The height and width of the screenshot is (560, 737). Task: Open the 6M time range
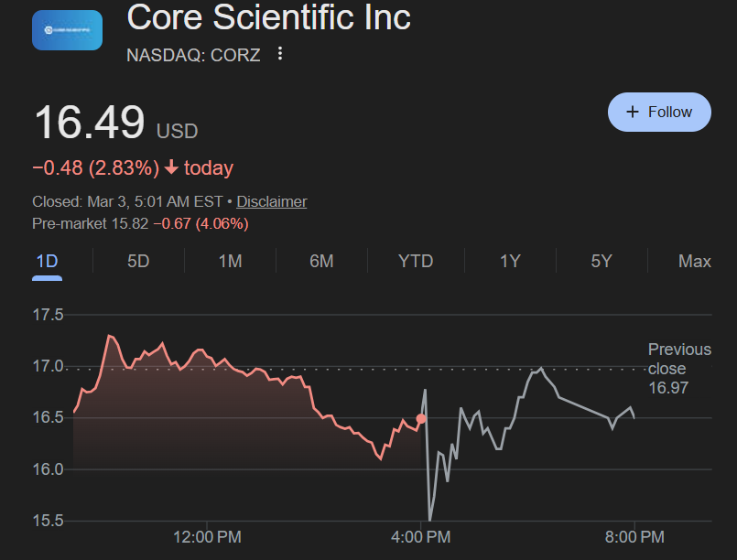[322, 261]
